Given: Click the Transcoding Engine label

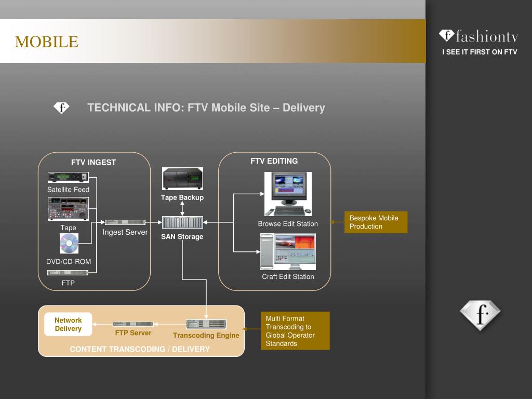Looking at the screenshot, I should pos(206,336).
